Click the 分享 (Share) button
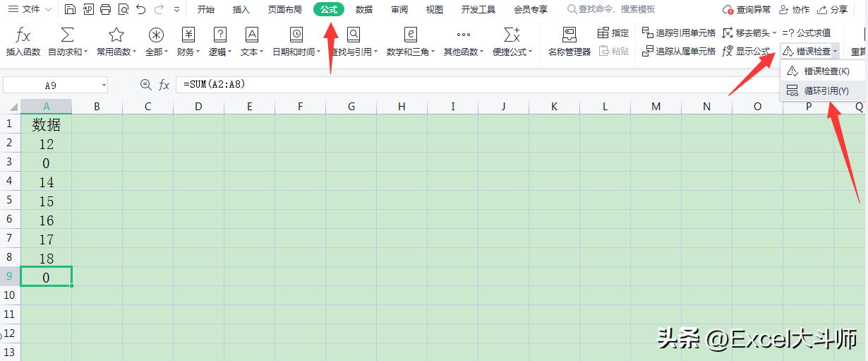 (833, 9)
